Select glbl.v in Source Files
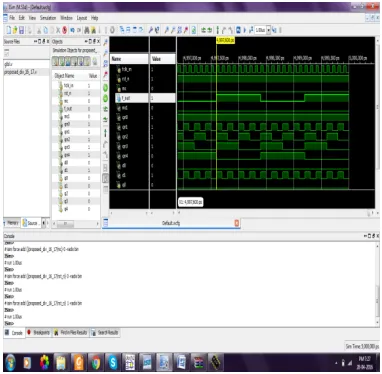382x374 pixels. pyautogui.click(x=8, y=64)
